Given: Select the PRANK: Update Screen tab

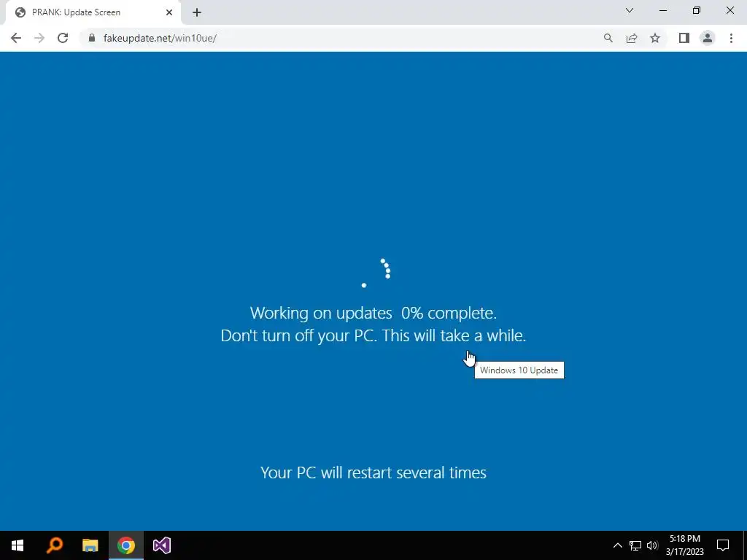Looking at the screenshot, I should [x=93, y=12].
